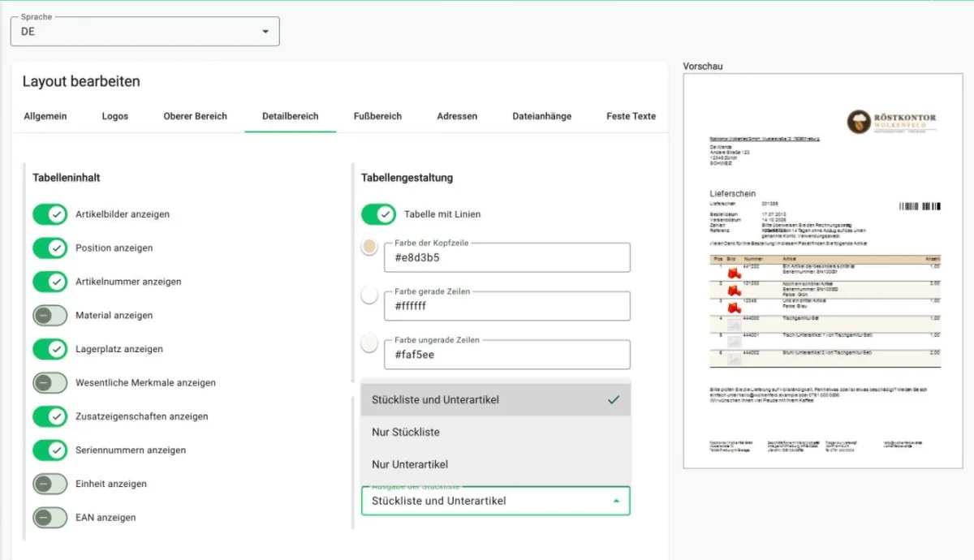Click the Farbe ungerade Zeilen color swatch

(x=369, y=343)
